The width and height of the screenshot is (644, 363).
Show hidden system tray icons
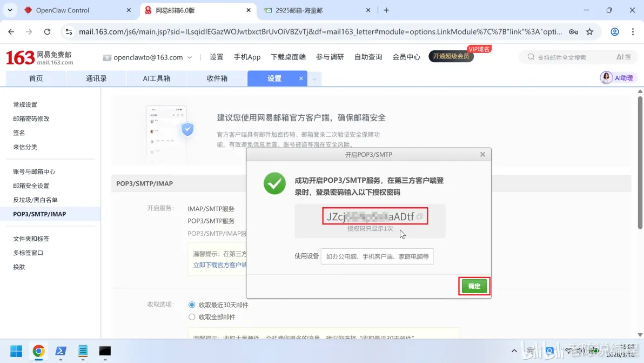pos(514,351)
